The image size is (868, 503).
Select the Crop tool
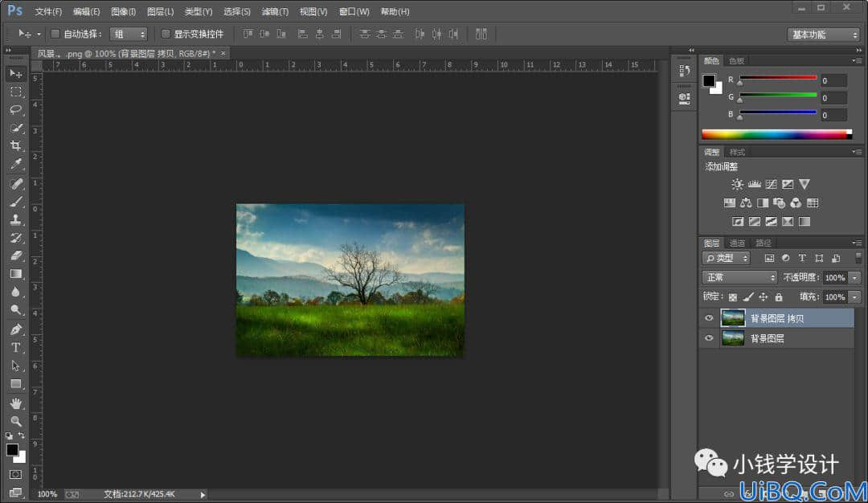(15, 145)
